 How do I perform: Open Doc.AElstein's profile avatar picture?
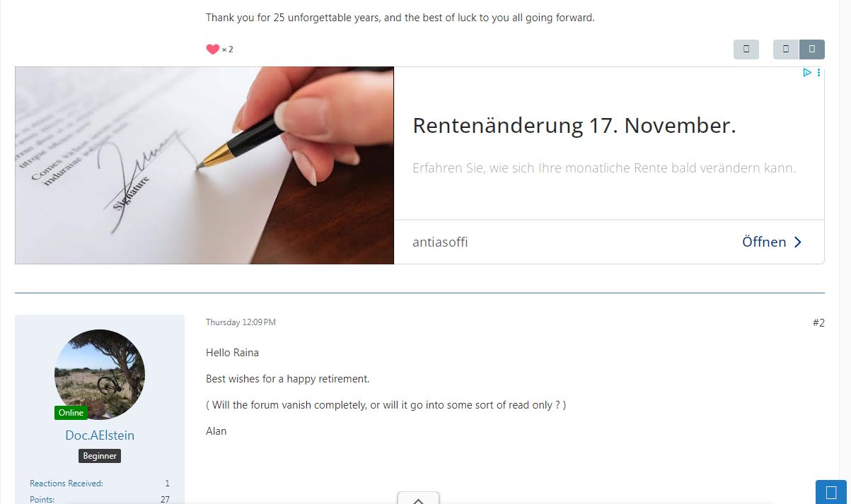100,374
